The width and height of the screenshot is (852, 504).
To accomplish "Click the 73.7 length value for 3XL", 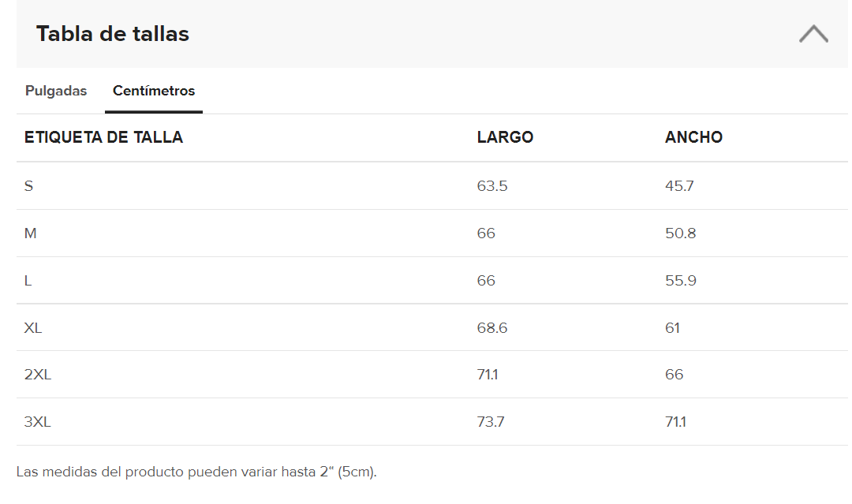I will (x=490, y=422).
